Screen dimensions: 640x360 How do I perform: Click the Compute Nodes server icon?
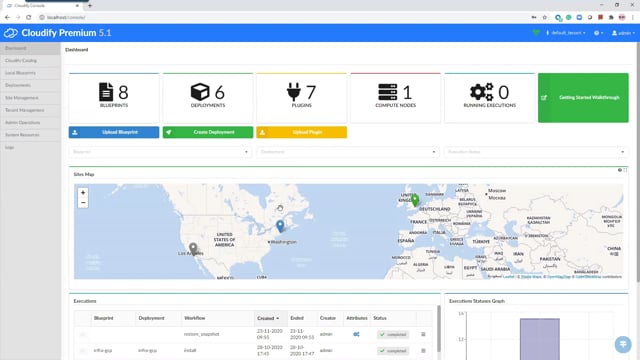pos(387,92)
